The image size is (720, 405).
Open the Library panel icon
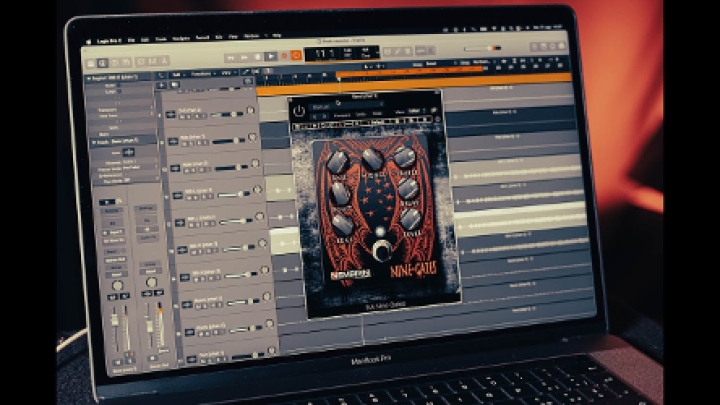click(x=91, y=63)
